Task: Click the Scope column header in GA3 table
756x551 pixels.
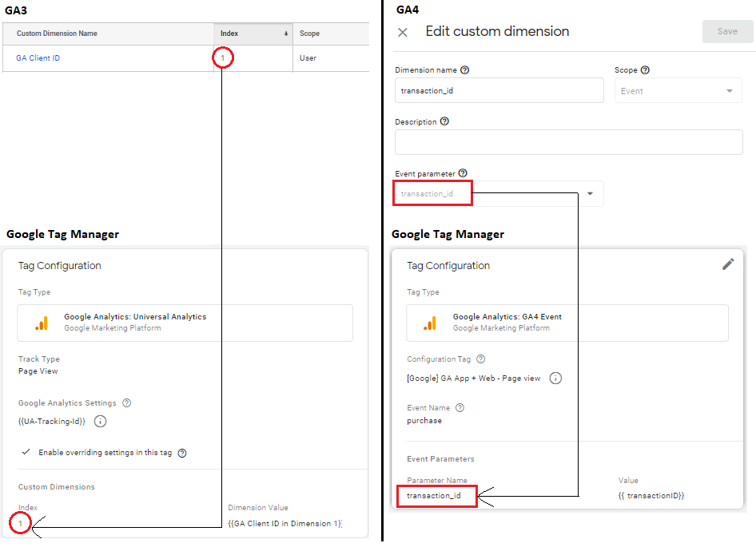Action: (309, 34)
